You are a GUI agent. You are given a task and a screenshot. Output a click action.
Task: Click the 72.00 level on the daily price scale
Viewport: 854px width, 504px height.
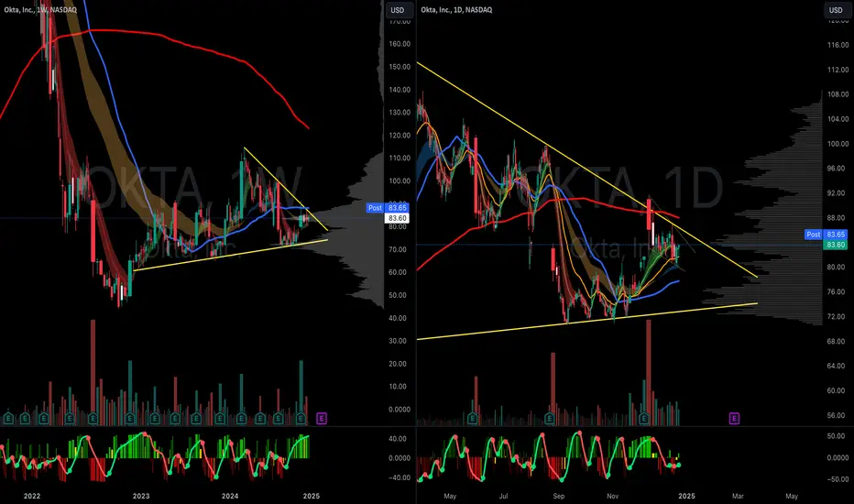(838, 316)
